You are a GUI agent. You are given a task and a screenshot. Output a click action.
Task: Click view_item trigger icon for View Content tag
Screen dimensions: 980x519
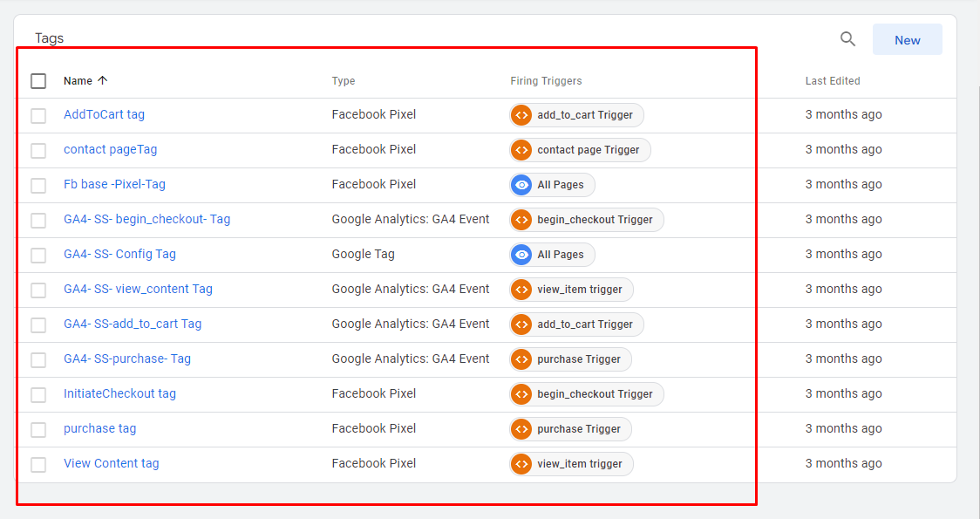point(521,464)
